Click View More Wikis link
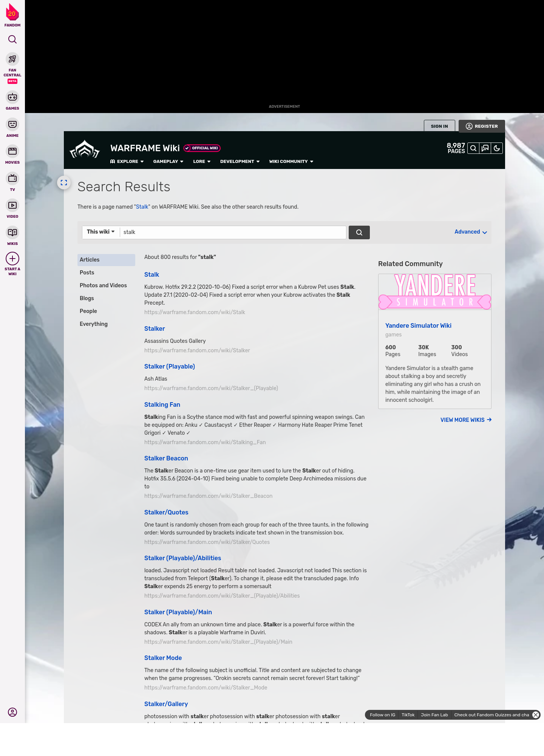The height and width of the screenshot is (756, 544). 466,420
